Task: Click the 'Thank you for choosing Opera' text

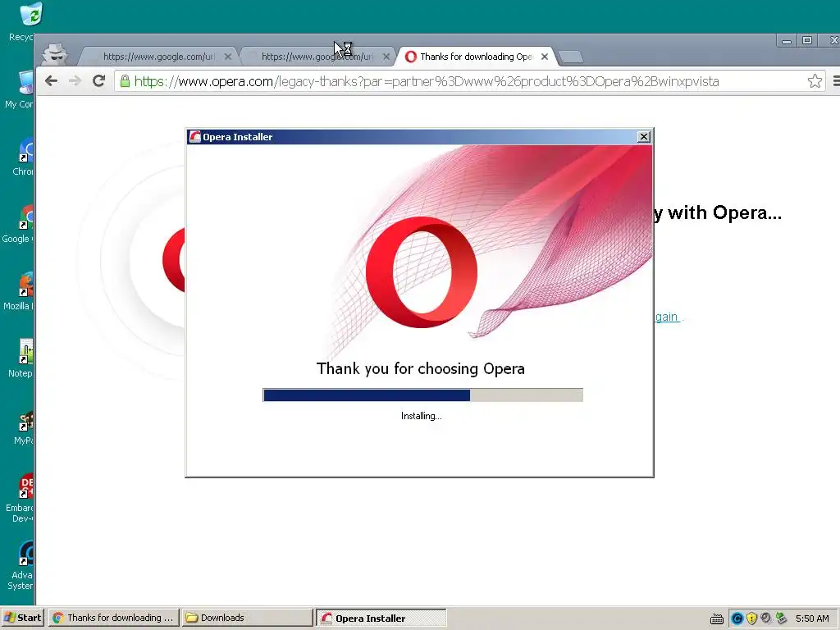Action: click(421, 368)
